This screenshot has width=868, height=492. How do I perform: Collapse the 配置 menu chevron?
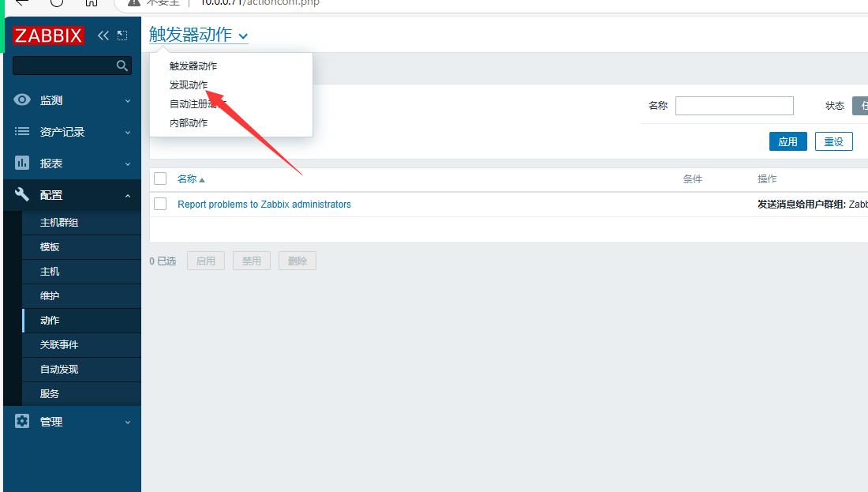point(128,196)
